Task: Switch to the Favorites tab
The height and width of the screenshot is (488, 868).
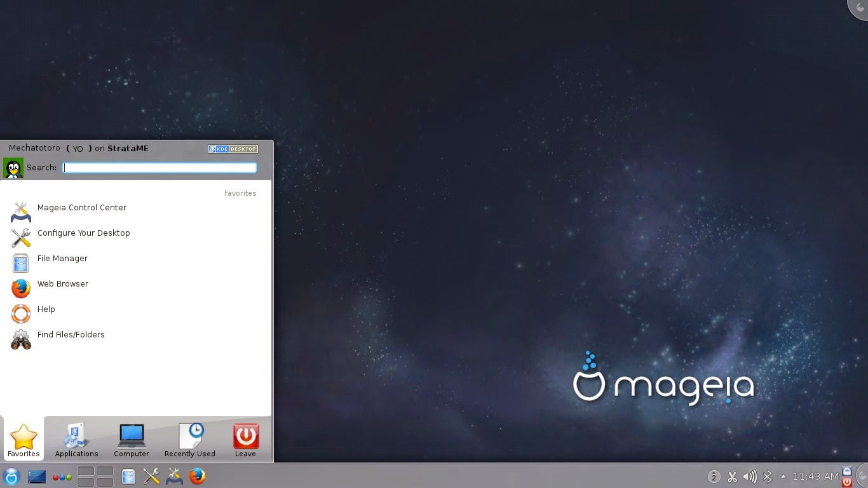Action: tap(24, 440)
